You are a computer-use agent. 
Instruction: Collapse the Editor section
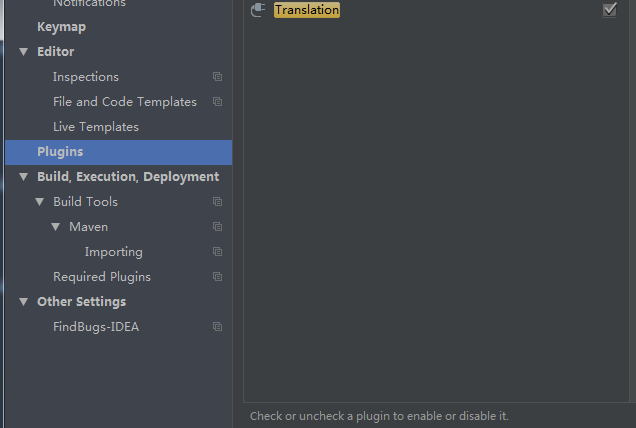[x=24, y=52]
